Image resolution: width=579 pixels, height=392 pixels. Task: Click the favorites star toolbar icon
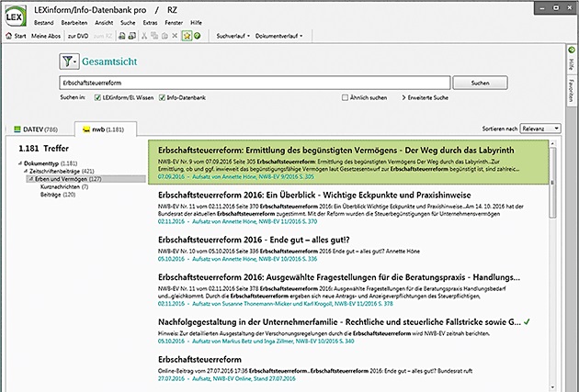coord(186,35)
